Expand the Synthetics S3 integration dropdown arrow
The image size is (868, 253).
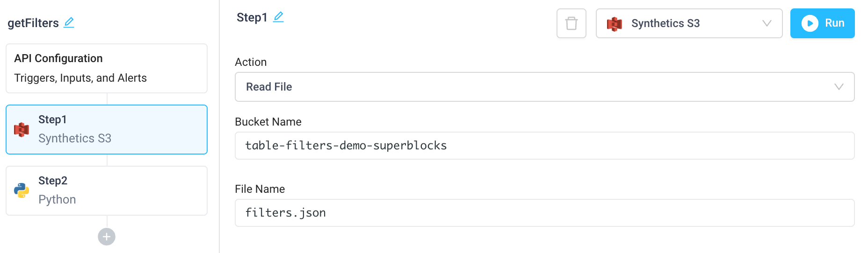click(767, 23)
